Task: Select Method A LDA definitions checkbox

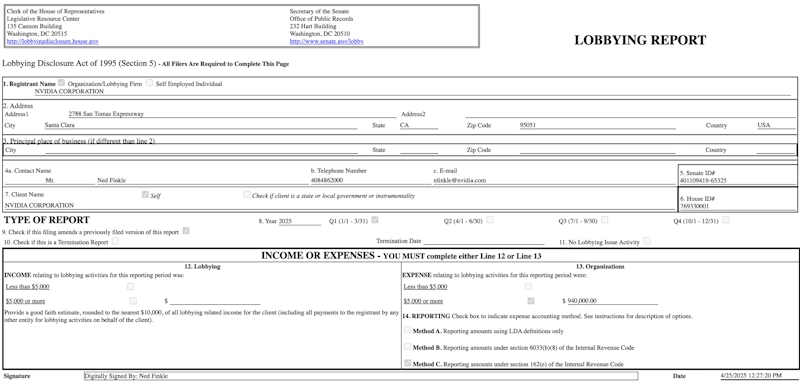Action: [408, 330]
